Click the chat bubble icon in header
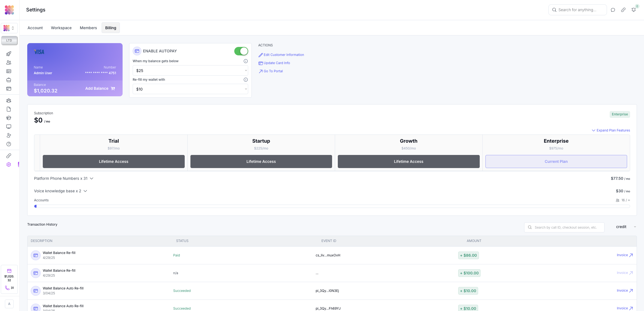644x311 pixels. tap(613, 10)
